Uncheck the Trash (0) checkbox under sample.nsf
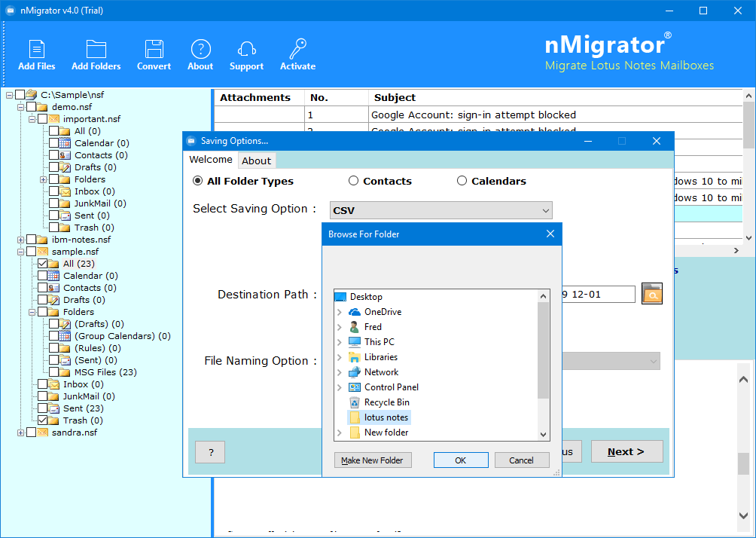The height and width of the screenshot is (538, 756). tap(42, 420)
